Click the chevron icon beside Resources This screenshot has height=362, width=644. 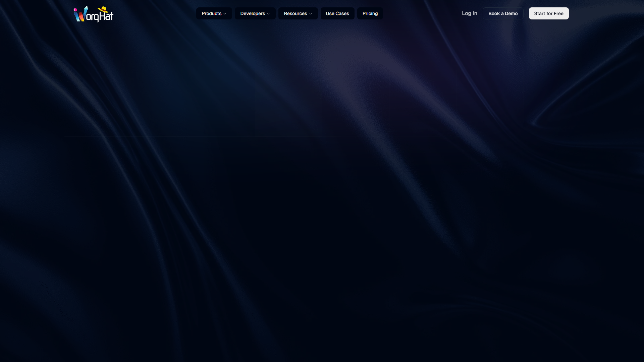[x=311, y=14]
